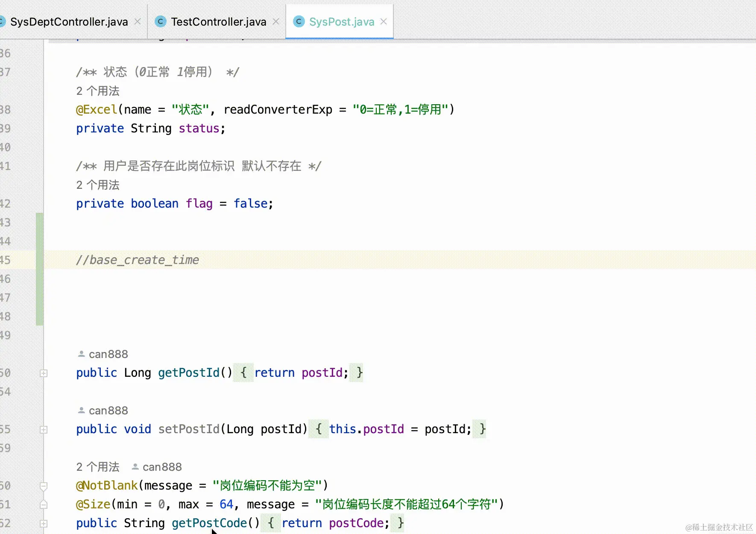
Task: Click the 状态 doc comment line
Action: [158, 72]
